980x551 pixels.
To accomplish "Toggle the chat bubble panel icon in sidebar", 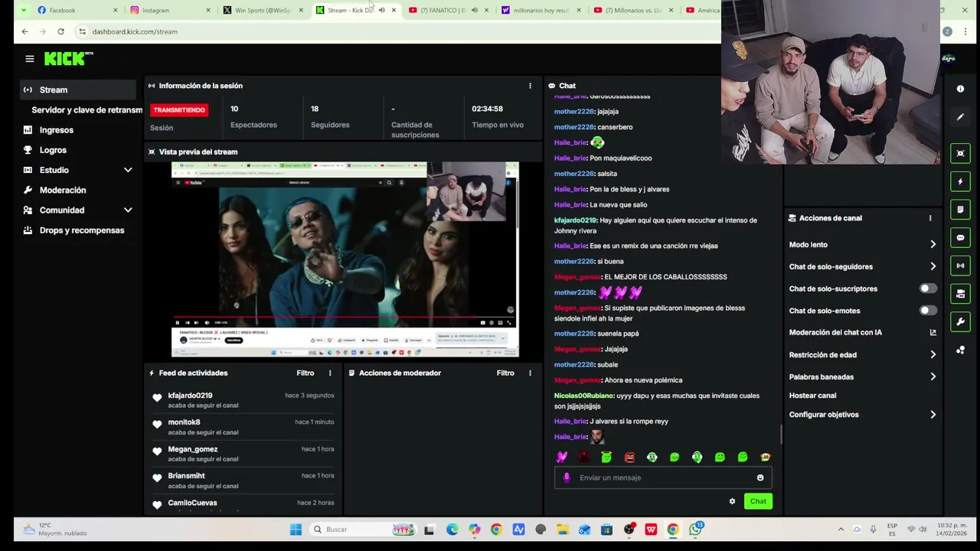I will pos(960,238).
